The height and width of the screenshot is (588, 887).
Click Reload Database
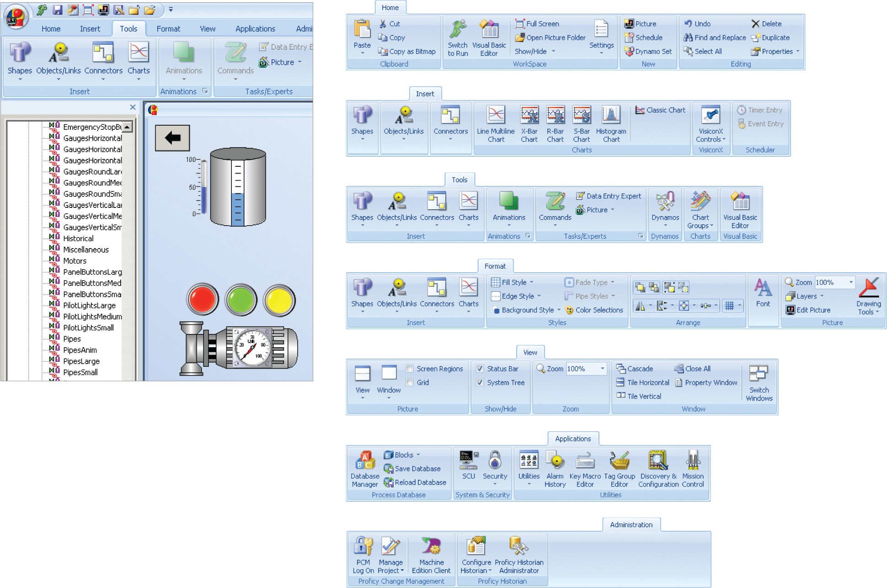[x=415, y=482]
